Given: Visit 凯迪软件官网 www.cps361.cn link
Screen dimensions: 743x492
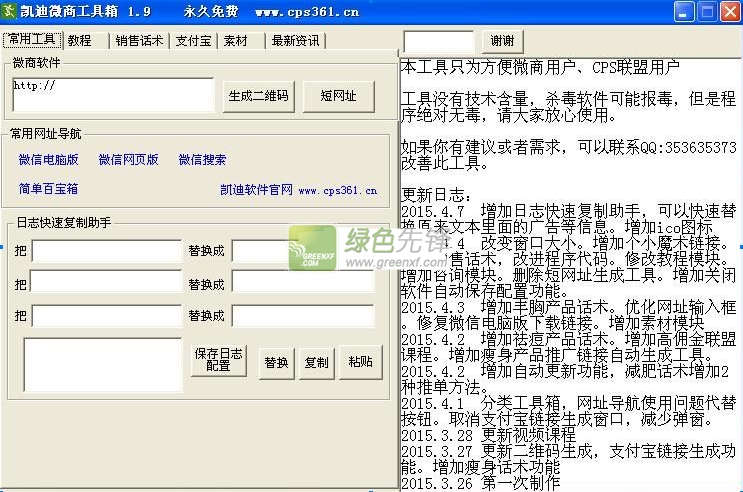Looking at the screenshot, I should tap(299, 190).
